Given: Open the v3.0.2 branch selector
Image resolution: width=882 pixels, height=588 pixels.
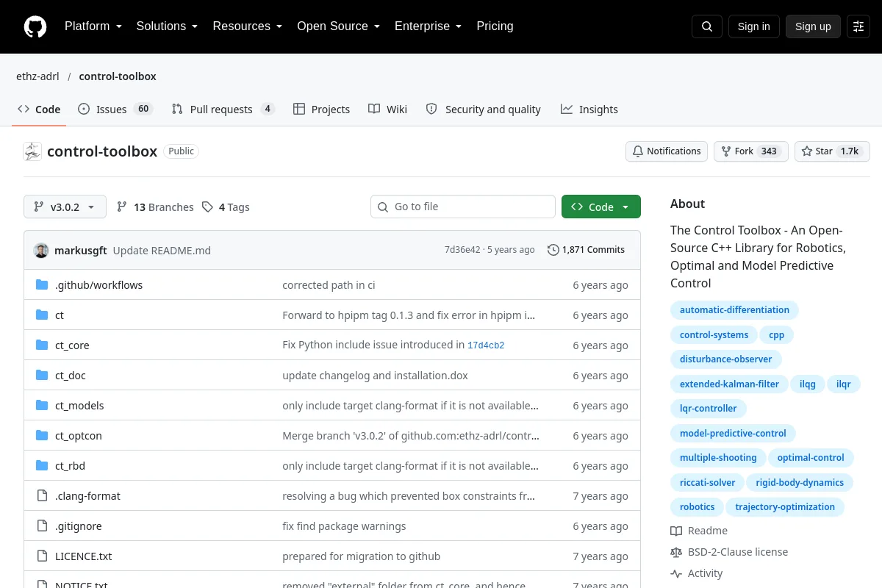Looking at the screenshot, I should tap(65, 207).
